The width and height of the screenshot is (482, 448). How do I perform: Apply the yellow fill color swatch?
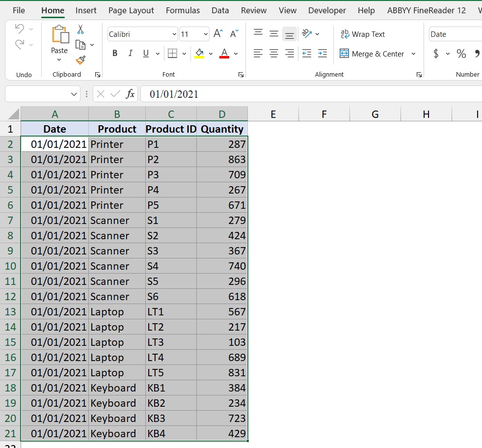click(199, 54)
